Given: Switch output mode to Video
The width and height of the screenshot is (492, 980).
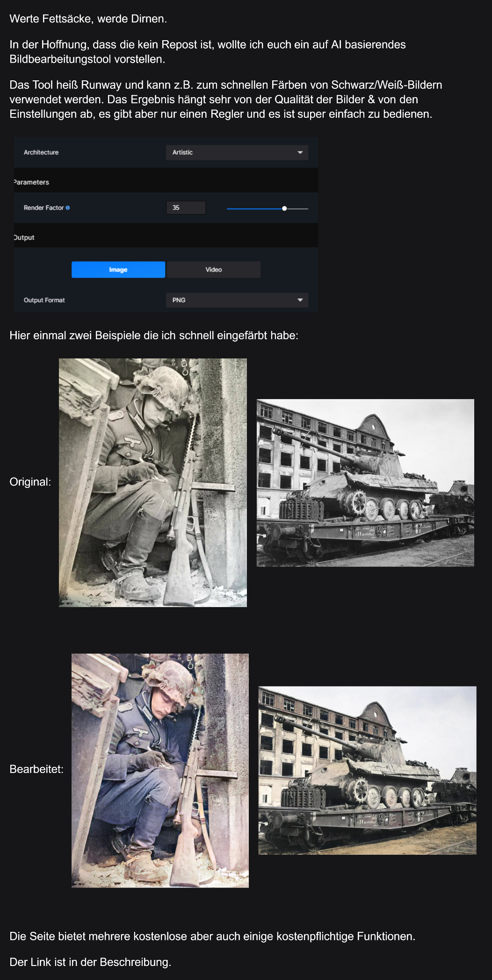Looking at the screenshot, I should (214, 270).
